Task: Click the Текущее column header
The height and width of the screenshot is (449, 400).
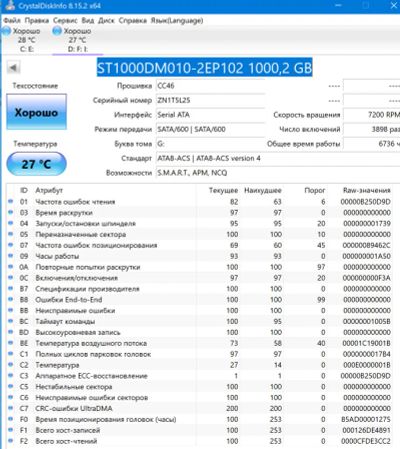Action: (223, 190)
